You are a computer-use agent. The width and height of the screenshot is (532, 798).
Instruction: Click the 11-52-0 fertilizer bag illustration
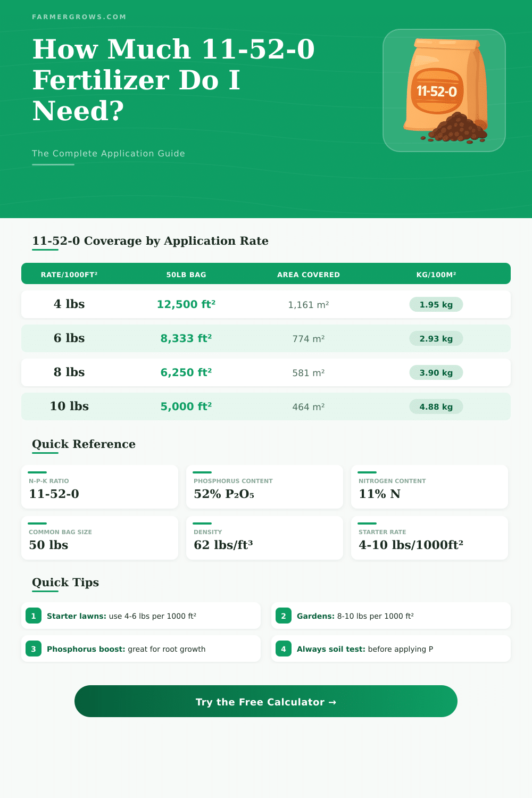(446, 85)
